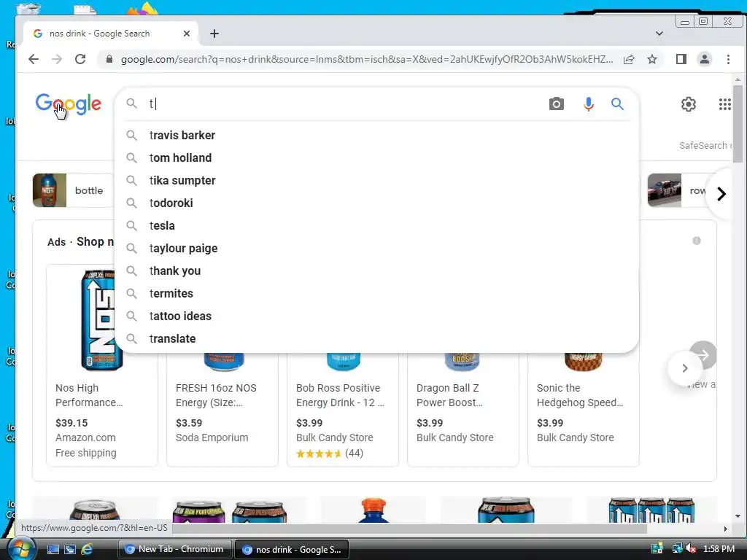Open Sonic the Hedgehog Speed listing

580,395
